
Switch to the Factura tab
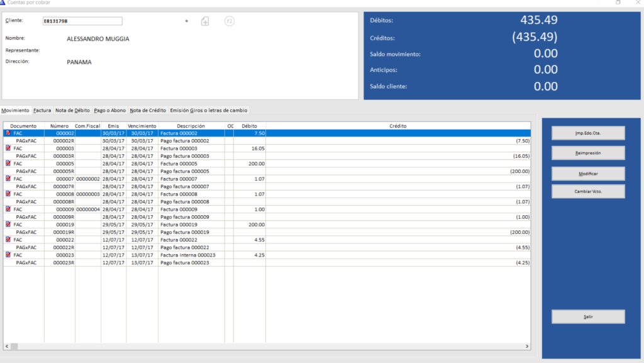42,110
